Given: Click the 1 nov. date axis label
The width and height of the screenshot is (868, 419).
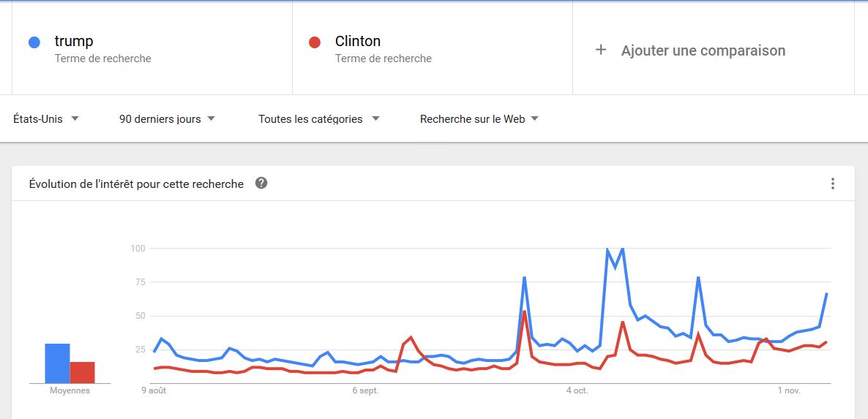Looking at the screenshot, I should (789, 390).
